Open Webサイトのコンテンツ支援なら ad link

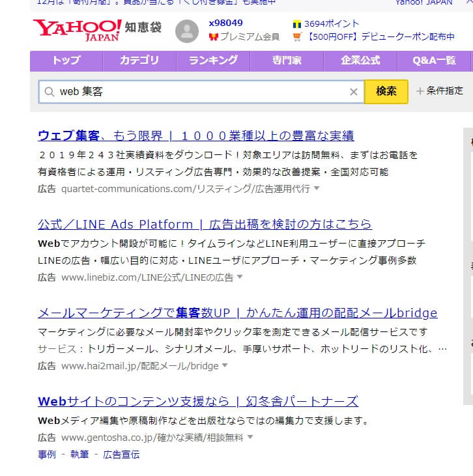(198, 401)
